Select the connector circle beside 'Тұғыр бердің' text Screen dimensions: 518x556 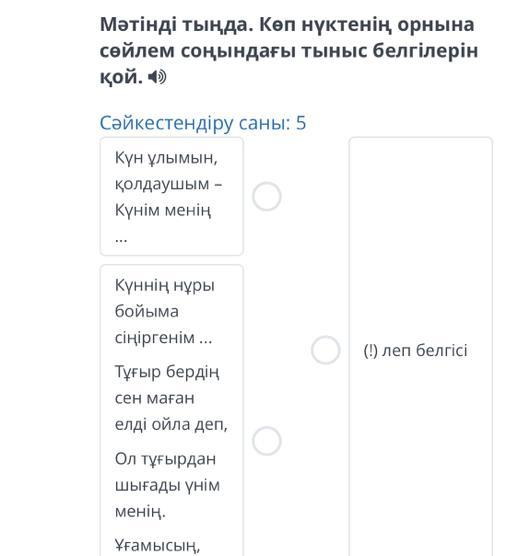(267, 441)
